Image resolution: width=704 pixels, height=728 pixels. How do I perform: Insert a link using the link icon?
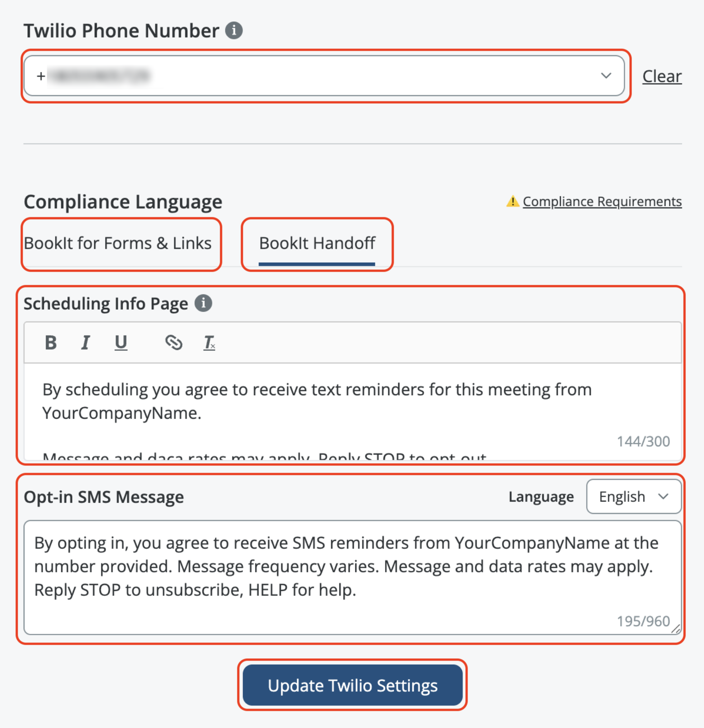click(174, 343)
